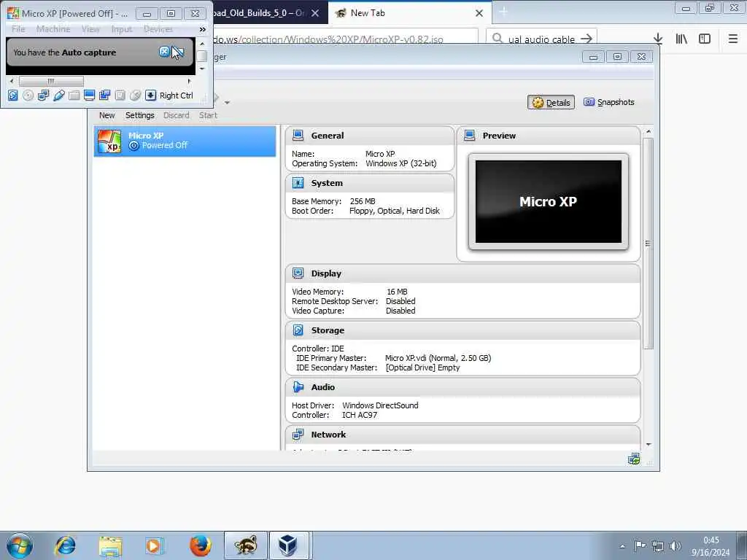Click the up scroll arrow in the VM window

(x=202, y=44)
